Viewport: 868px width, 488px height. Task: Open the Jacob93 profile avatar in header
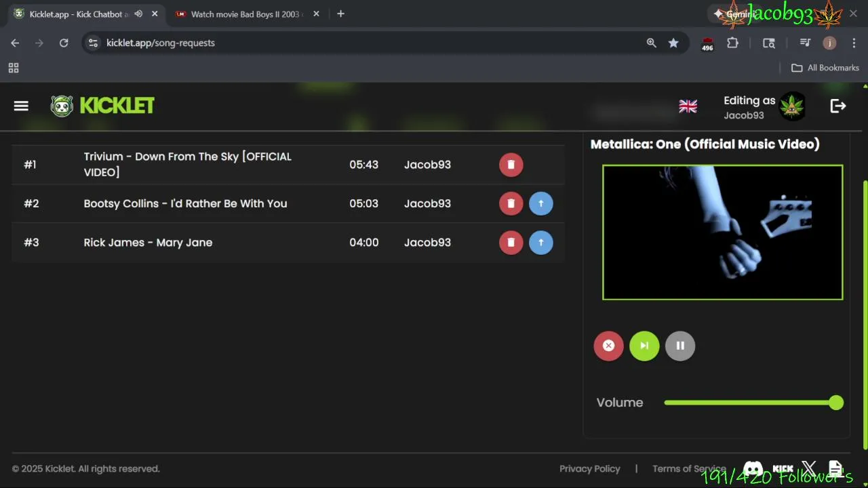(792, 106)
